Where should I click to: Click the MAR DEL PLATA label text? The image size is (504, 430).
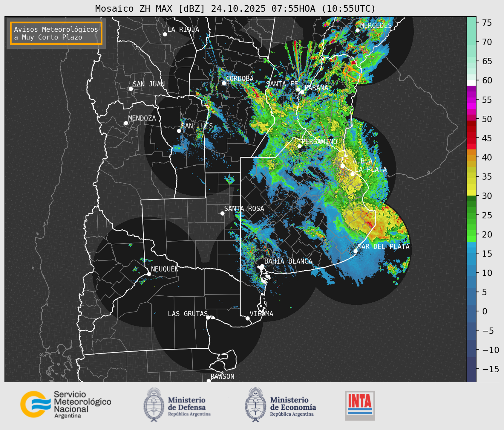pos(383,246)
